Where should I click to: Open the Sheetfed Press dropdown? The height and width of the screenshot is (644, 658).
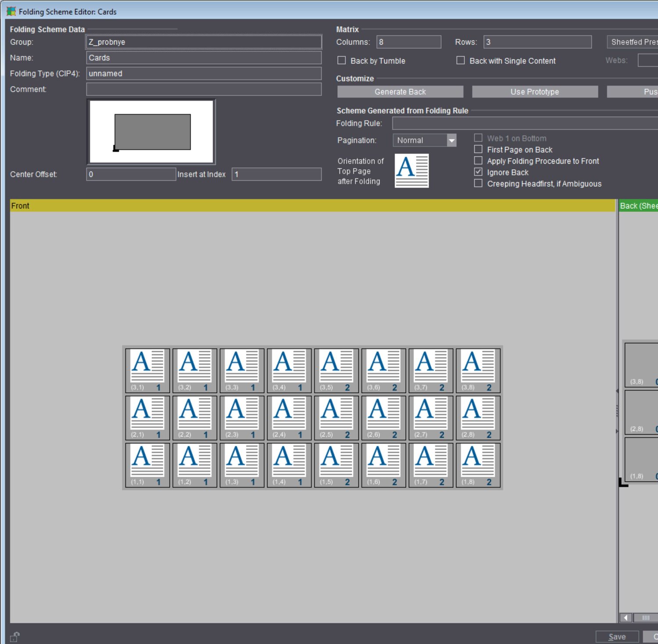tap(632, 42)
